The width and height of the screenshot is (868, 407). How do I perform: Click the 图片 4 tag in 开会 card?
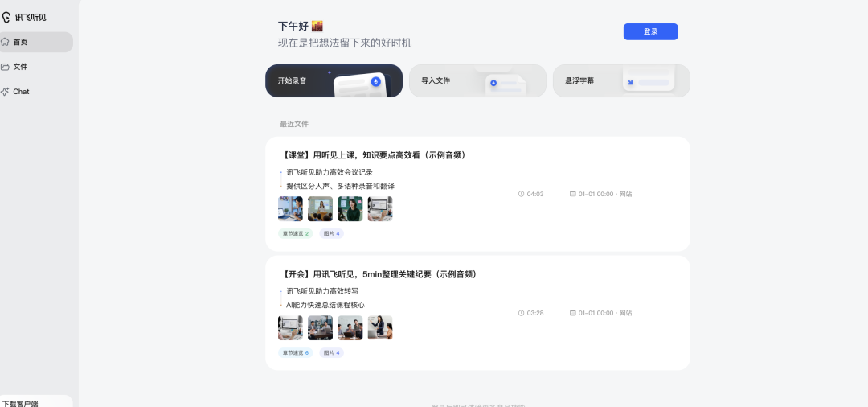pyautogui.click(x=332, y=353)
